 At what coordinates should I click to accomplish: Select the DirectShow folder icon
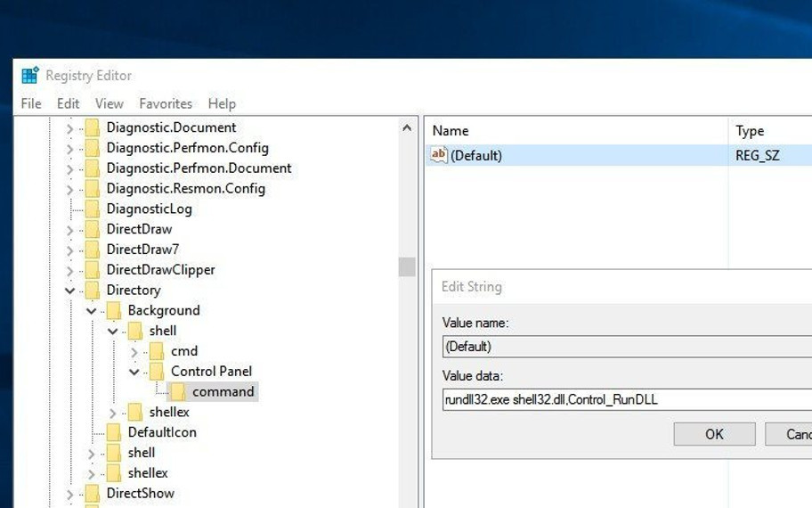[x=93, y=494]
